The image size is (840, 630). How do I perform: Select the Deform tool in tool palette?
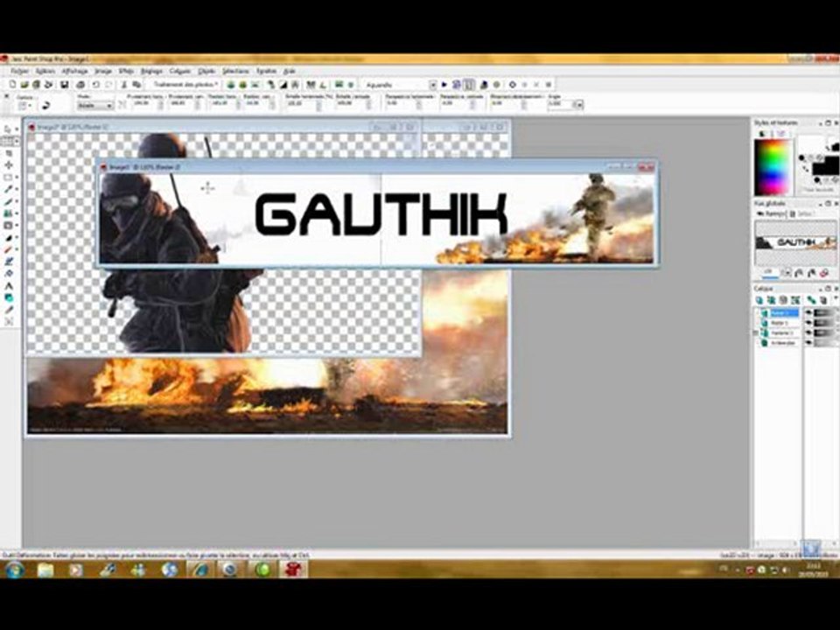[8, 142]
